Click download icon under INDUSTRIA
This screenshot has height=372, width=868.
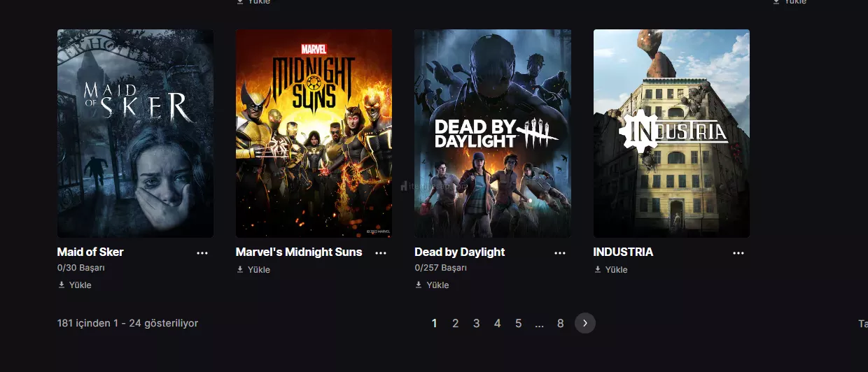point(598,270)
